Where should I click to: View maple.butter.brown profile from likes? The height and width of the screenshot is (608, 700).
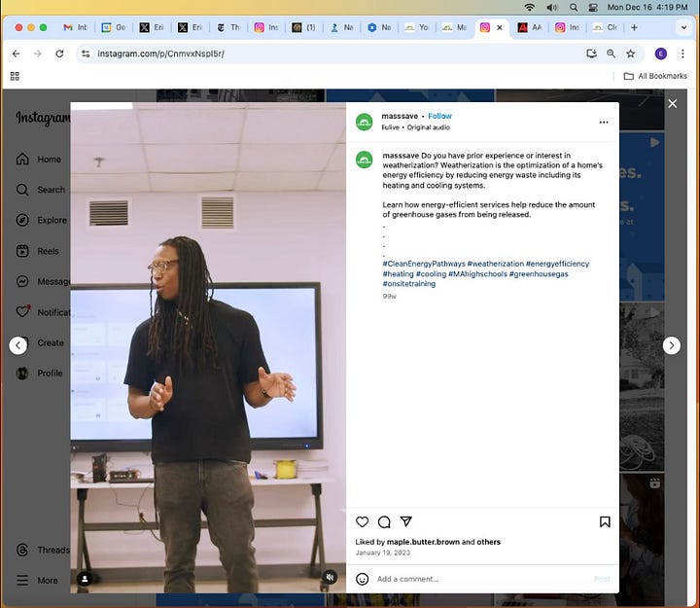(x=423, y=542)
